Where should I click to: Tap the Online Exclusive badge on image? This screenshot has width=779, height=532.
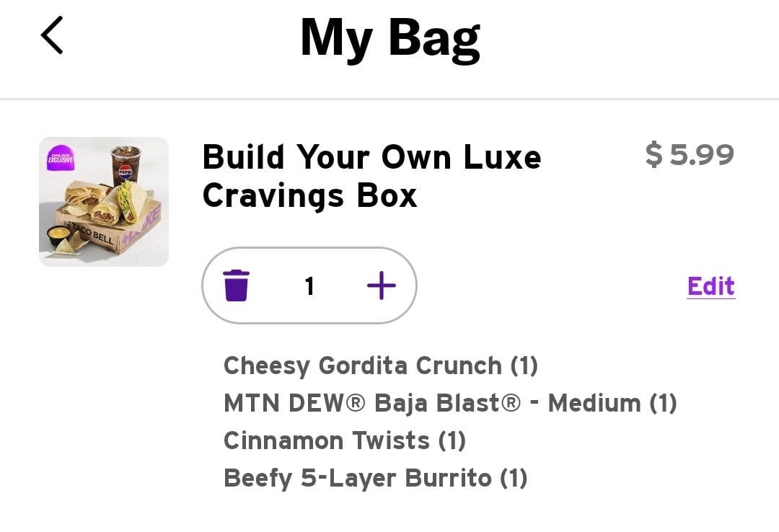61,158
